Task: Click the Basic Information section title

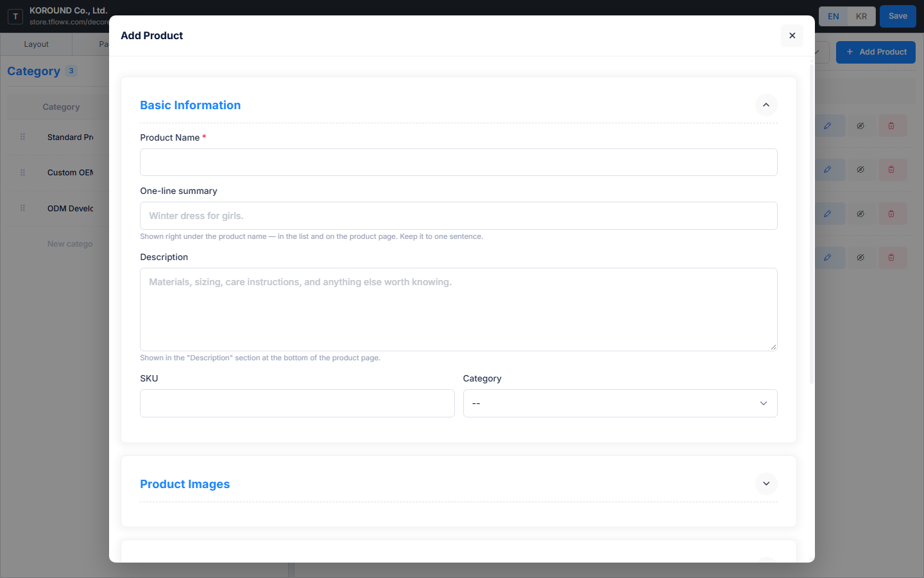Action: tap(190, 105)
